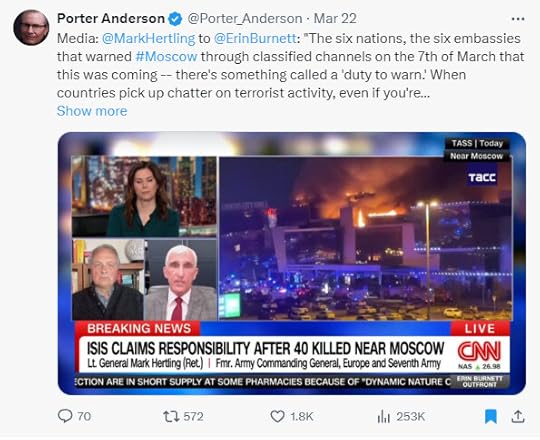
Task: Open the three-dot more options menu
Action: click(518, 19)
